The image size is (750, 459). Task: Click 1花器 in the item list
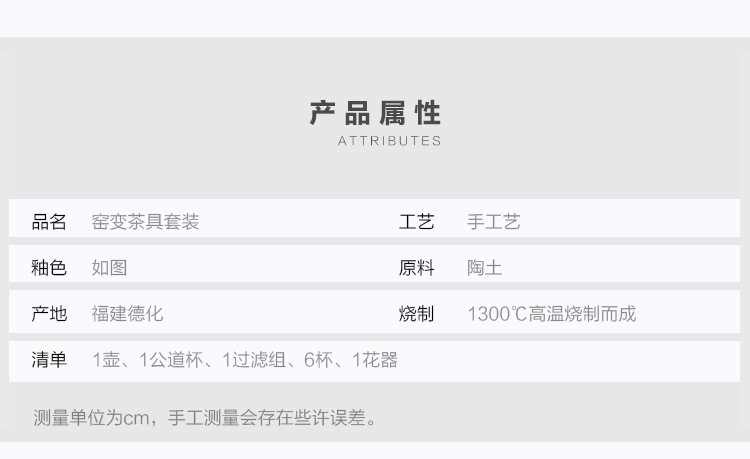pyautogui.click(x=375, y=360)
